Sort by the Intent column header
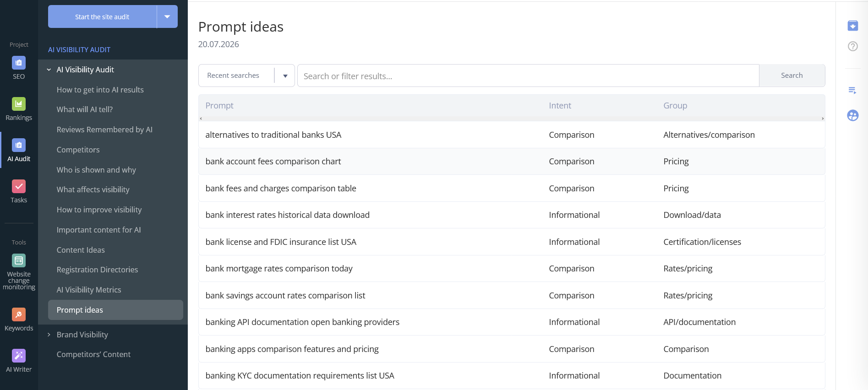The image size is (868, 390). click(560, 106)
